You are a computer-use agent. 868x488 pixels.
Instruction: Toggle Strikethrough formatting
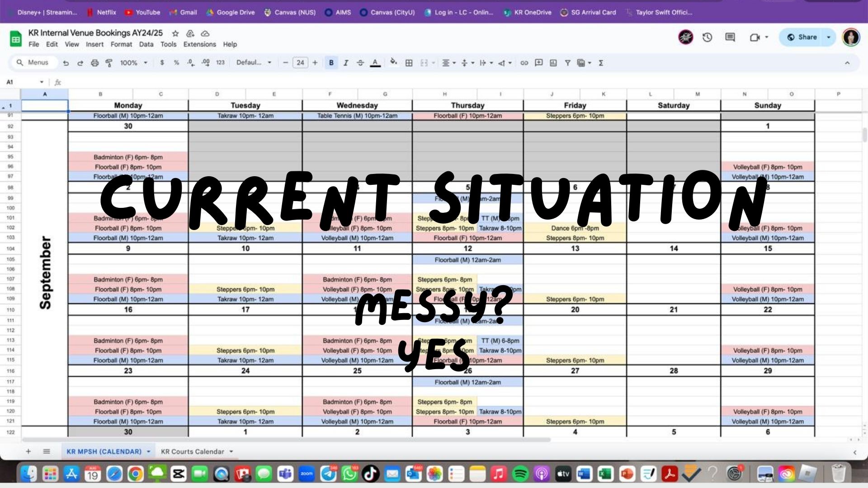pyautogui.click(x=360, y=63)
